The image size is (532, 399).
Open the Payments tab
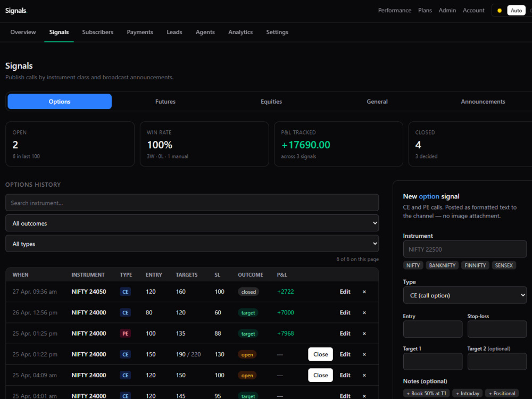(x=140, y=32)
